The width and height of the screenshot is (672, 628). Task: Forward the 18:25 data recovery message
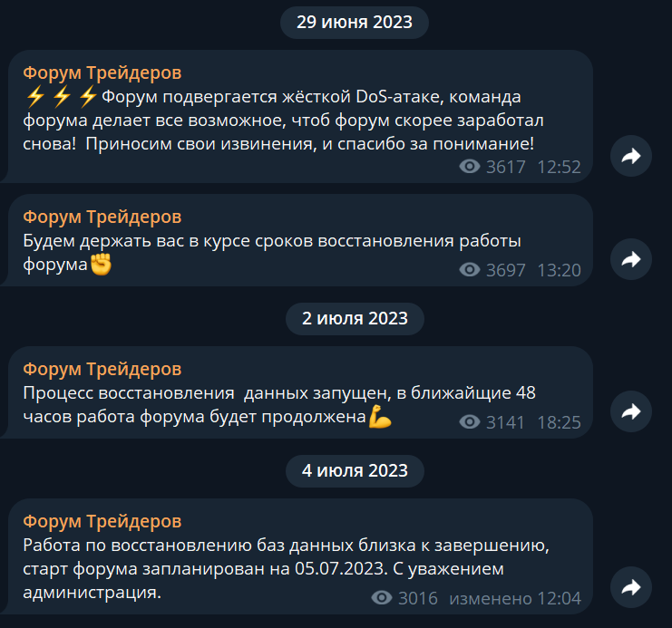[x=631, y=411]
